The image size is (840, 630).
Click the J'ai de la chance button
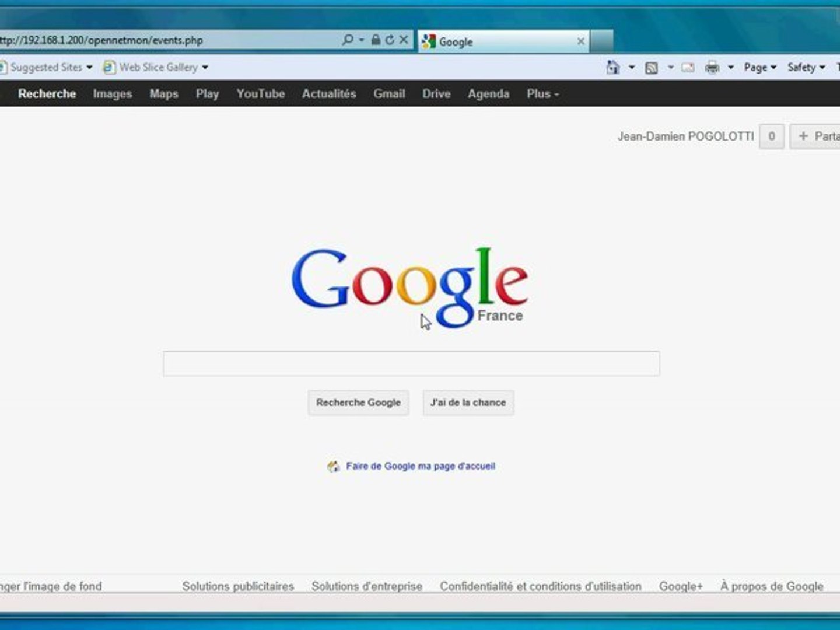coord(468,402)
